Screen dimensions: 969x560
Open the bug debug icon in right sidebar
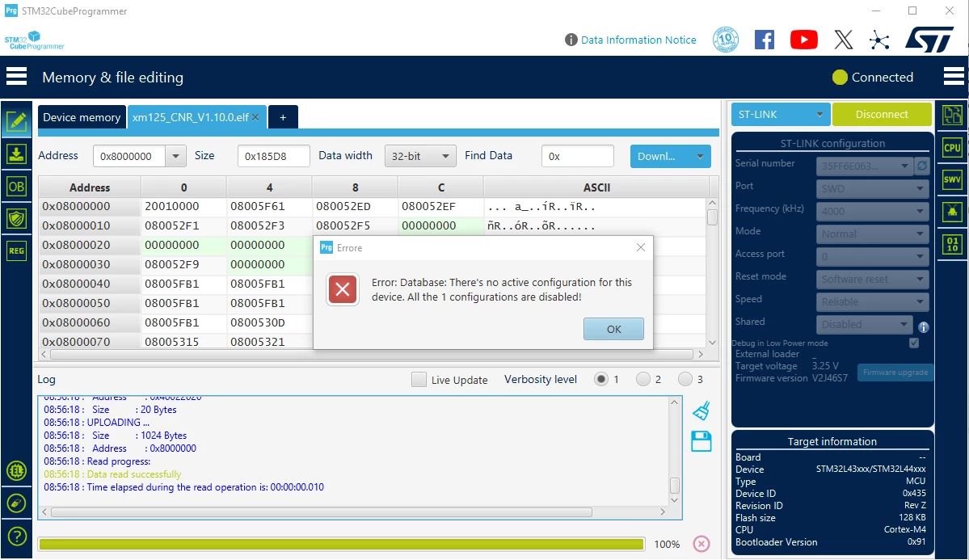click(x=952, y=212)
